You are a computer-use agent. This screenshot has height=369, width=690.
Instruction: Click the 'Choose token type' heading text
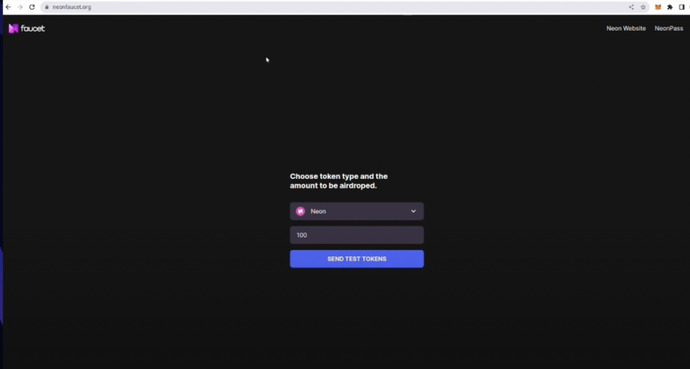[x=338, y=181]
